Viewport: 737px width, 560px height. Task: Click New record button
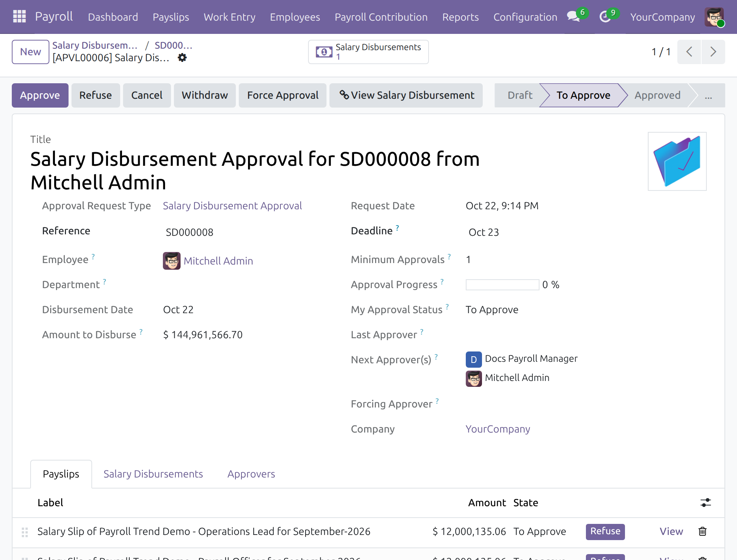pos(30,52)
